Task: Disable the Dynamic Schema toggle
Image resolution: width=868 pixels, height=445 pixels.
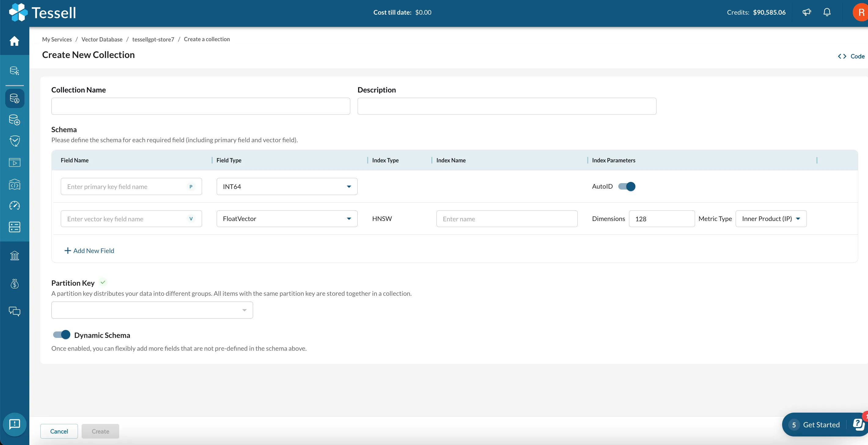Action: (62, 335)
